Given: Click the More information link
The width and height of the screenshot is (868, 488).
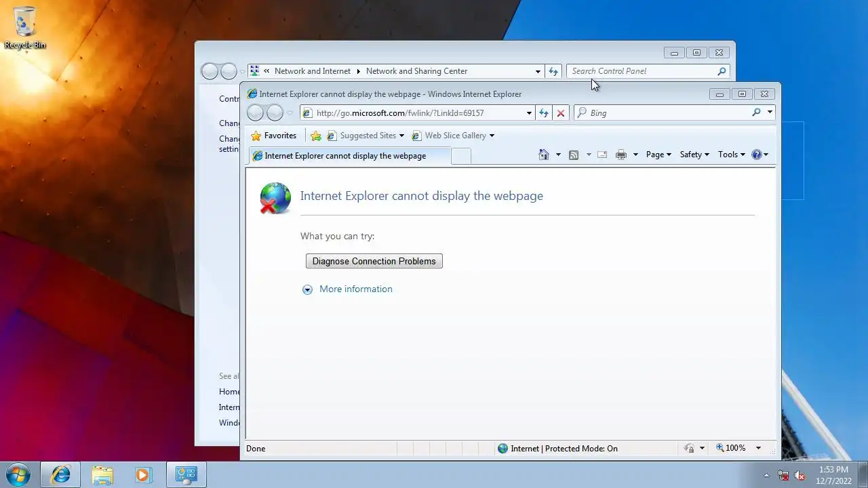Looking at the screenshot, I should [x=356, y=289].
